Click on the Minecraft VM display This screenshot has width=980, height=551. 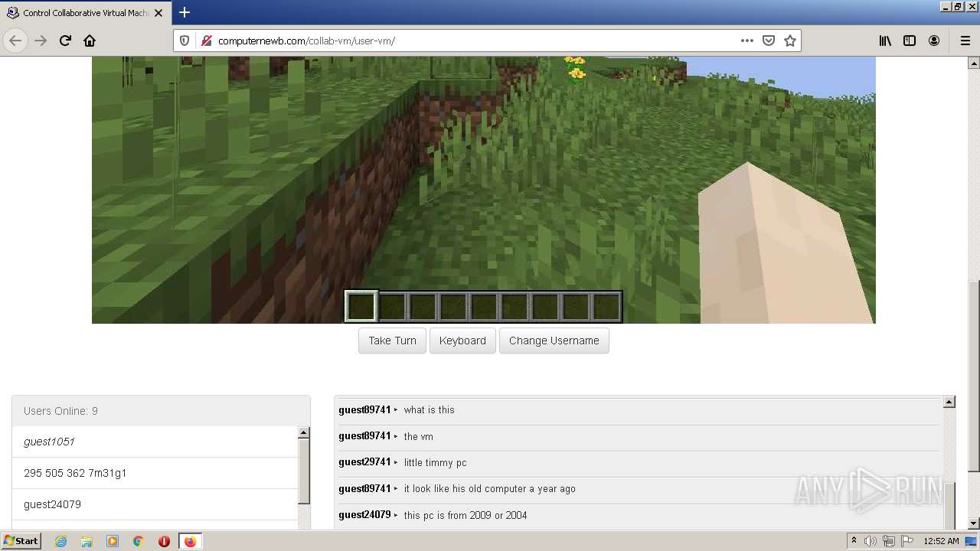click(x=483, y=190)
